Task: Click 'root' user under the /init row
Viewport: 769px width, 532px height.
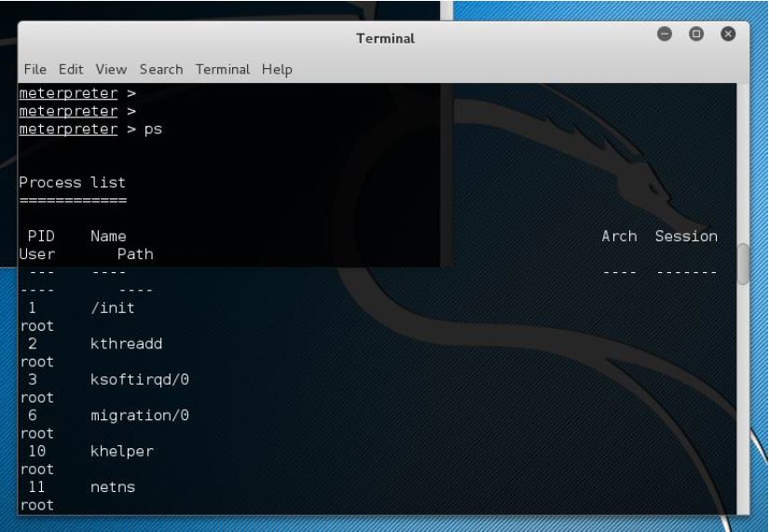Action: 36,326
